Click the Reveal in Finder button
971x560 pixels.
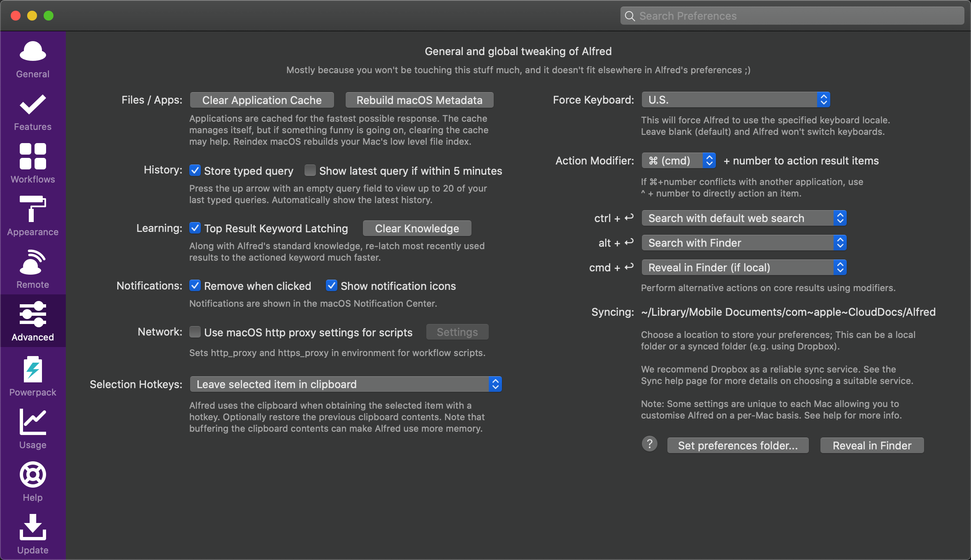[872, 445]
